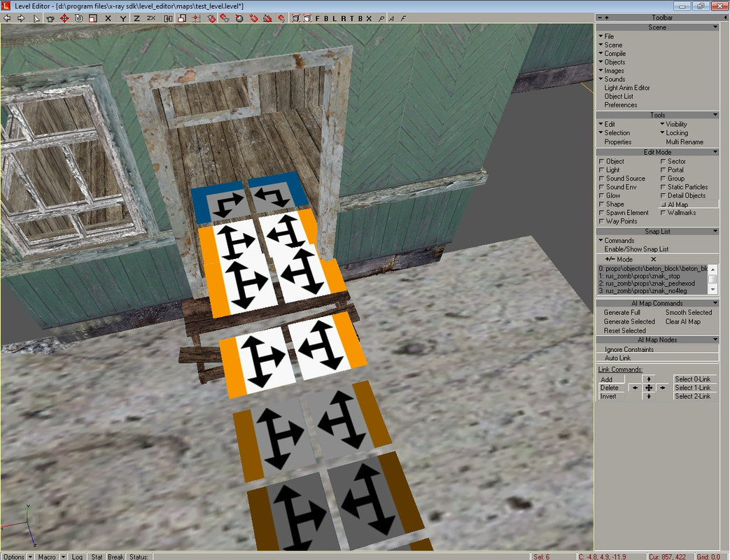Open the Sounds menu
This screenshot has height=560, width=730.
click(x=612, y=79)
